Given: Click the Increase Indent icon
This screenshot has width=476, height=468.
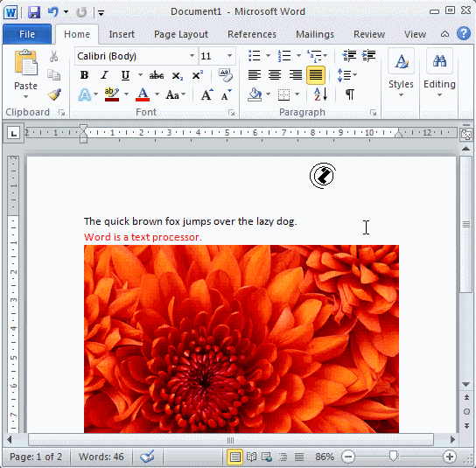Looking at the screenshot, I should [368, 56].
